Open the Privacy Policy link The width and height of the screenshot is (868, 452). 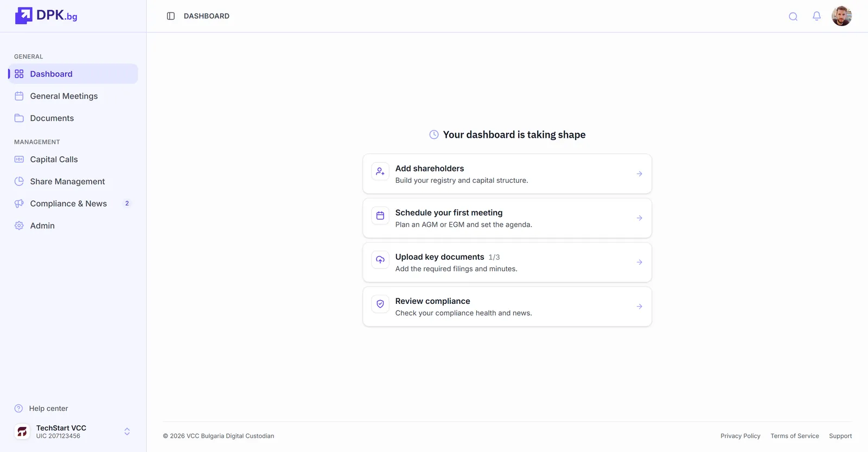tap(740, 436)
